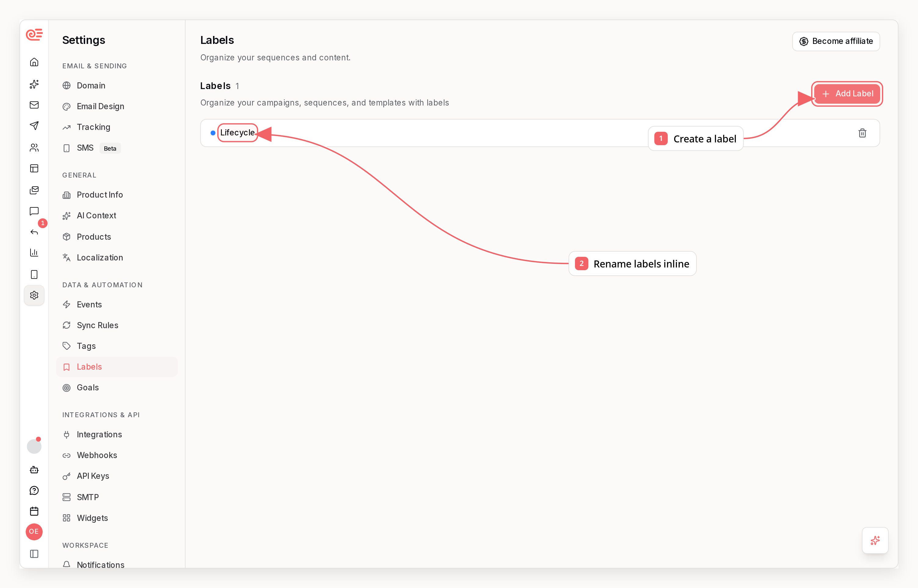Viewport: 918px width, 588px height.
Task: Open Products settings
Action: point(117,237)
